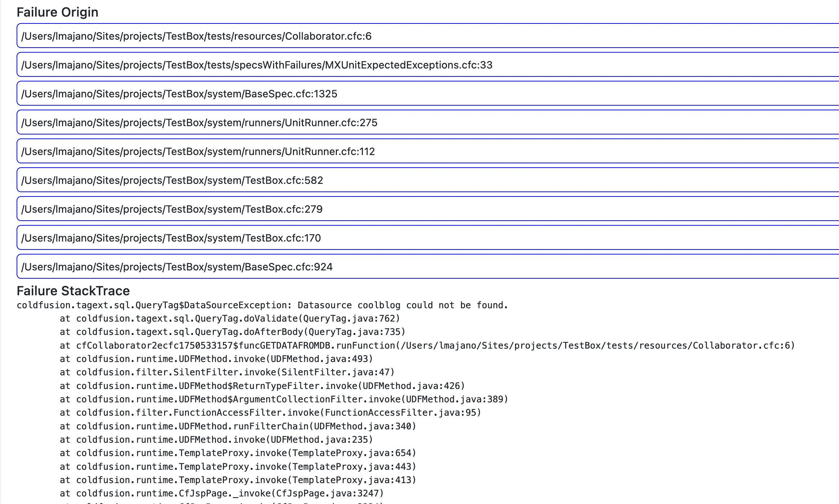Click the DataSourceException coolblog error line
839x504 pixels.
click(x=262, y=305)
